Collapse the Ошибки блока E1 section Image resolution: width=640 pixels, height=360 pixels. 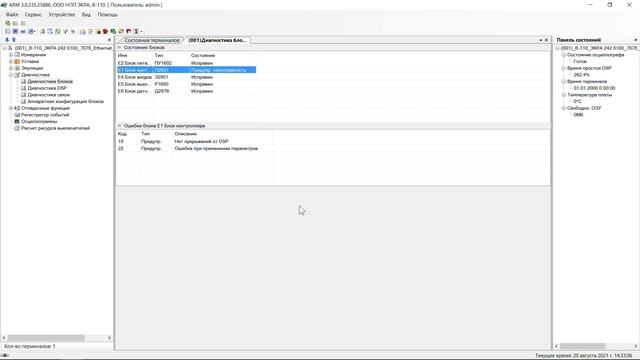120,126
